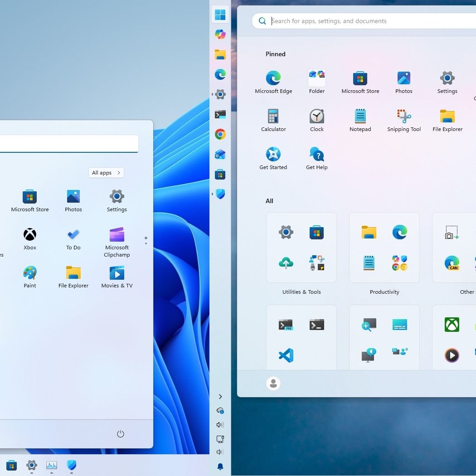476x476 pixels.
Task: Click the search field in the left Start menu
Action: [x=69, y=144]
